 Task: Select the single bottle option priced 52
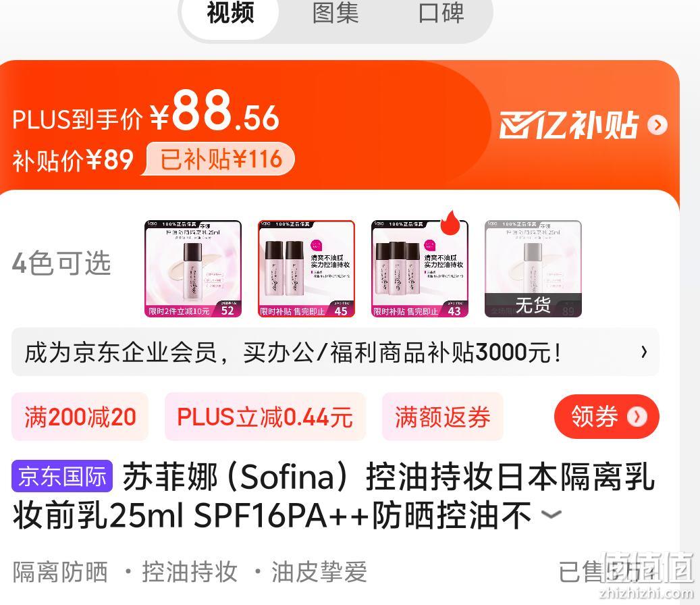point(193,269)
